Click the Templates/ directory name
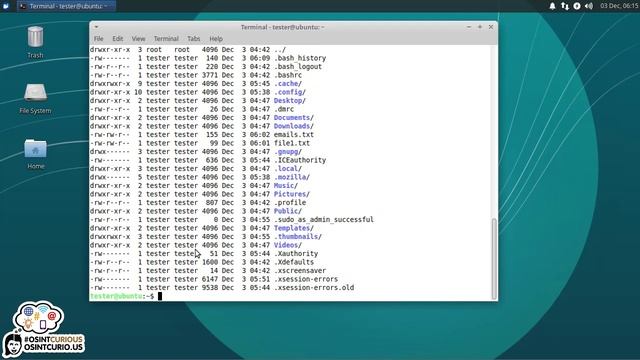 pyautogui.click(x=294, y=228)
